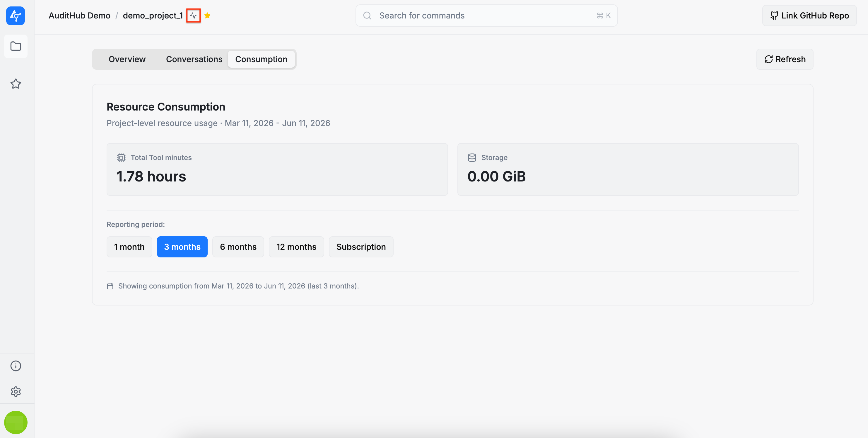Click the calendar icon beside Showing consumption
Viewport: 868px width, 438px height.
[x=110, y=286]
